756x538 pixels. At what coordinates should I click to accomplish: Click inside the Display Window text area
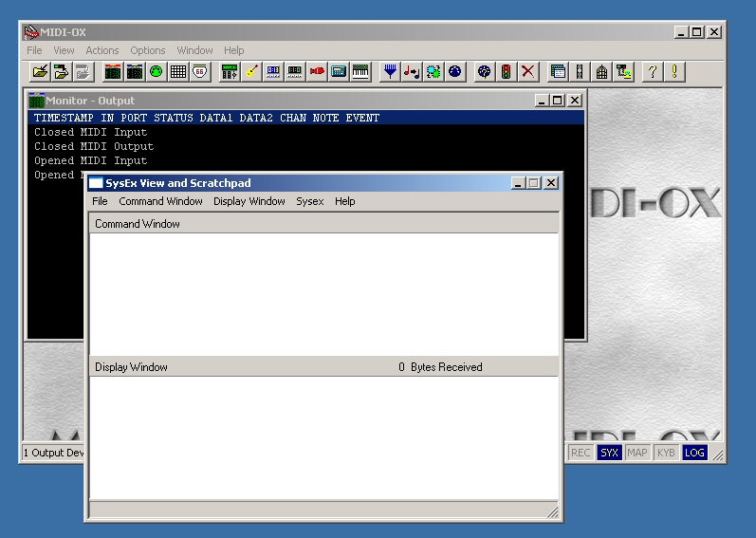point(324,438)
